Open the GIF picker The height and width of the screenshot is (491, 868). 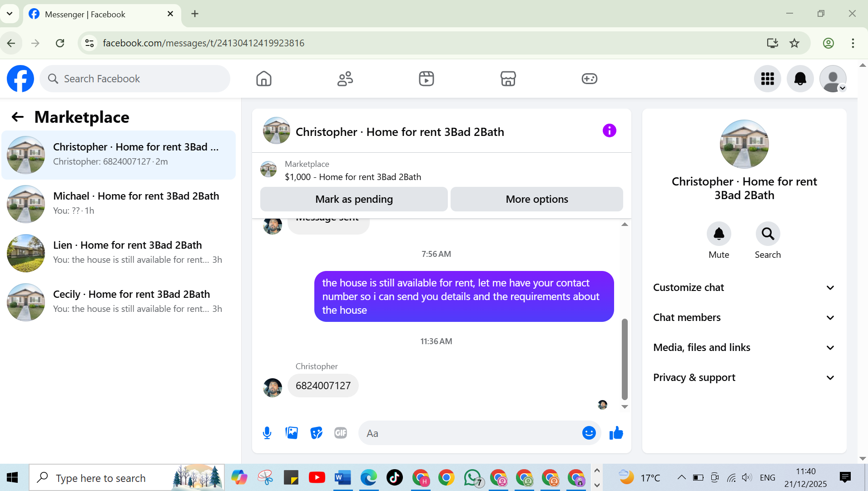[341, 433]
